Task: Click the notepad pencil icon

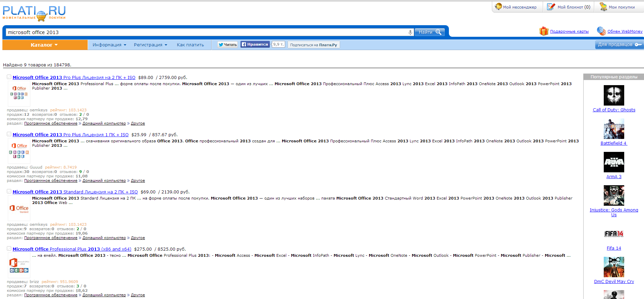Action: point(551,7)
